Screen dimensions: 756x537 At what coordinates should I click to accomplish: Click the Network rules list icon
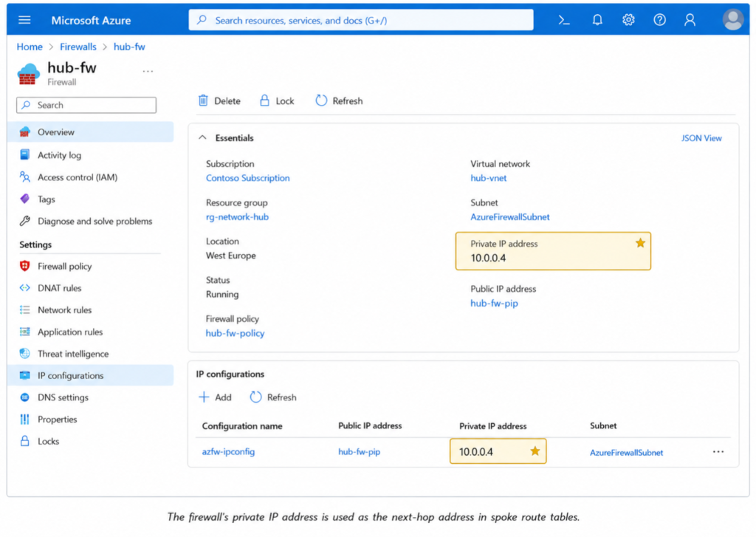pyautogui.click(x=24, y=309)
